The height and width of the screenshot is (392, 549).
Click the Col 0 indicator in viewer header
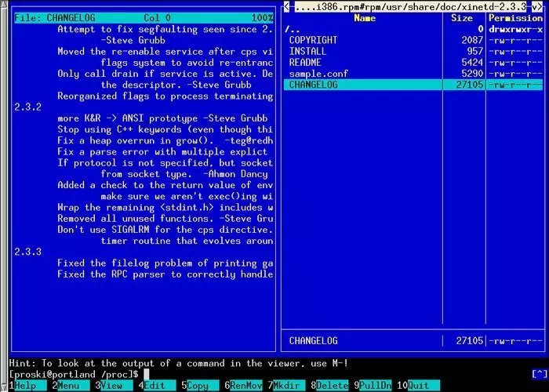(157, 18)
